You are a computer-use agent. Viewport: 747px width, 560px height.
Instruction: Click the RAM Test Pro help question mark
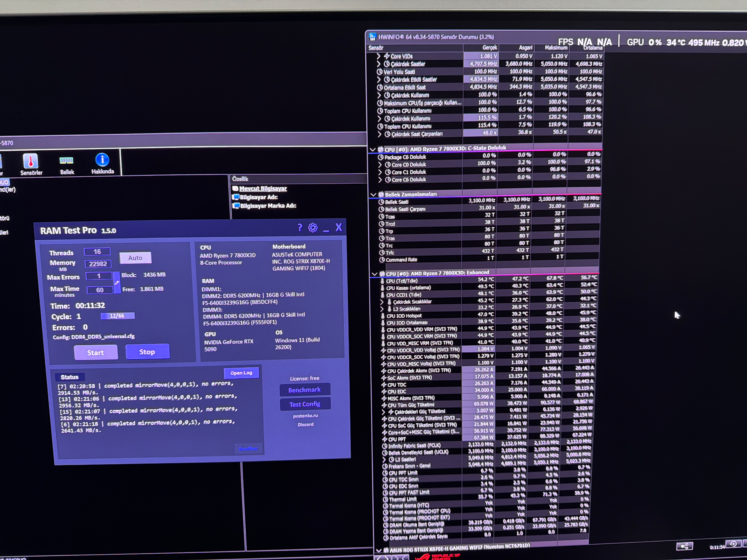tap(300, 228)
